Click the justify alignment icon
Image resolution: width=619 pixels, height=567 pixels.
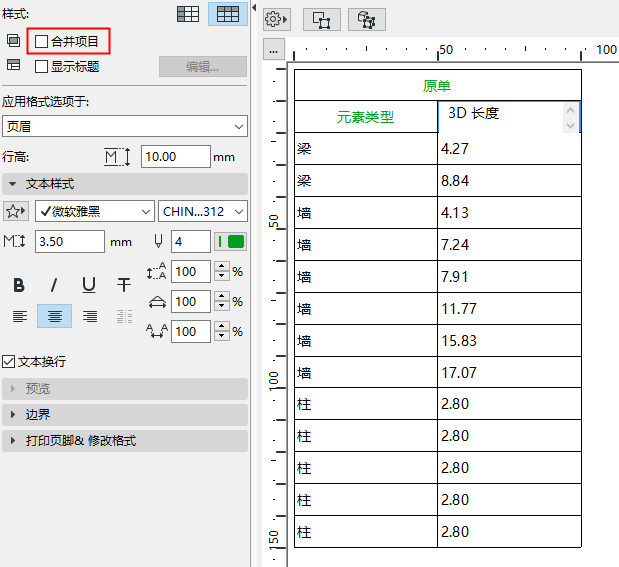click(x=124, y=316)
